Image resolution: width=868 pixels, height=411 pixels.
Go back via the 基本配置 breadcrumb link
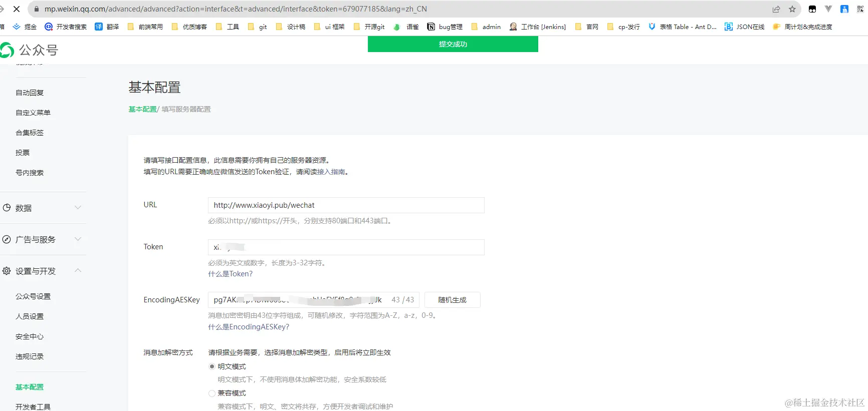click(x=142, y=109)
